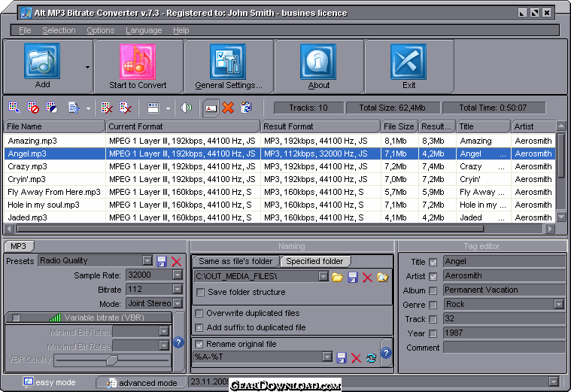Open the Bitrate dropdown
The image size is (571, 392).
tap(178, 289)
